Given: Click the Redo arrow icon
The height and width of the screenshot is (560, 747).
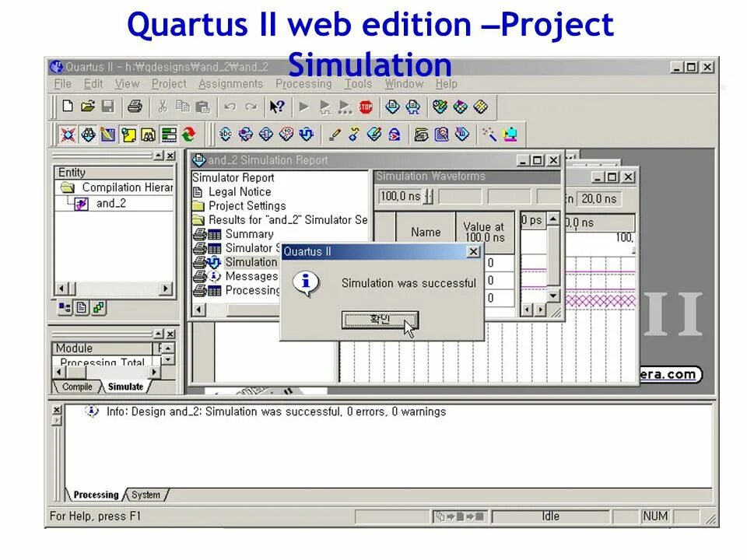Looking at the screenshot, I should [251, 107].
